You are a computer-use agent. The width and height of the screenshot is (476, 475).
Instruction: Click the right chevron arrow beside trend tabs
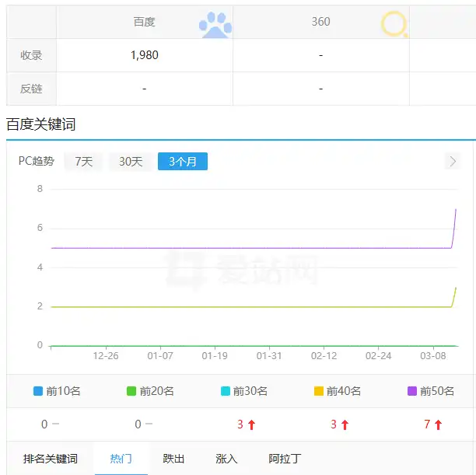click(453, 162)
